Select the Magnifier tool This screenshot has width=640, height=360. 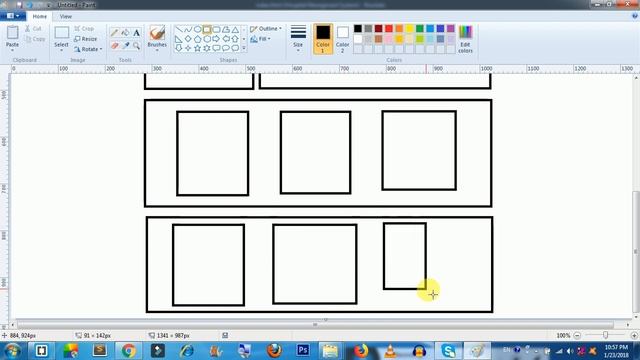coord(136,45)
